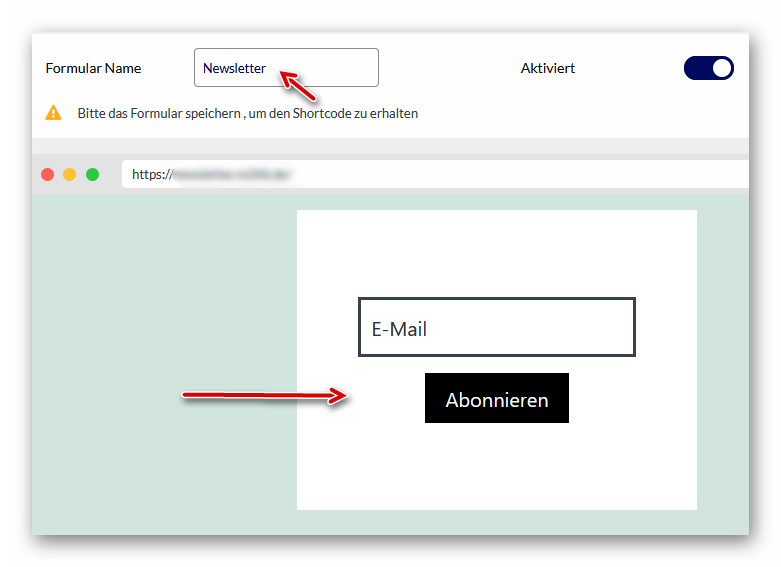
Task: Click the red arrow pointing at subscribe form
Action: [x=264, y=397]
